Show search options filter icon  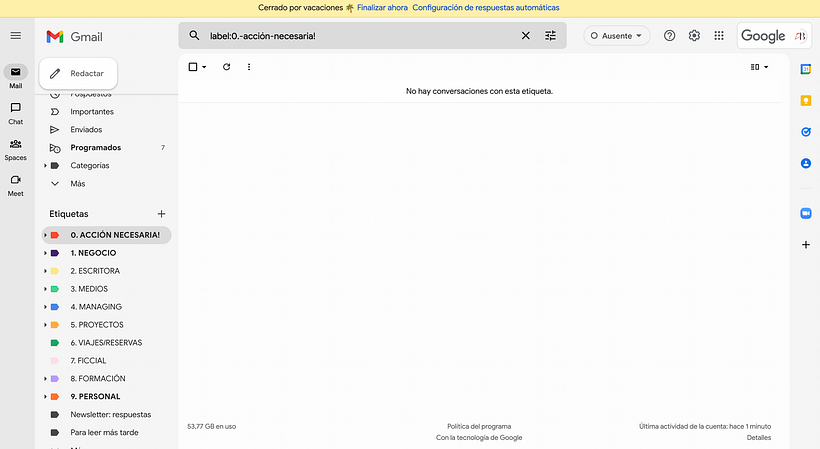coord(551,36)
